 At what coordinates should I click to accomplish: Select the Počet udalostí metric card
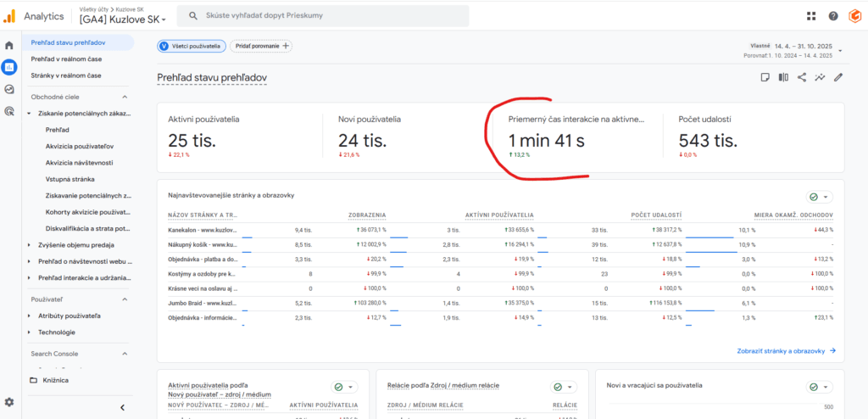click(754, 137)
